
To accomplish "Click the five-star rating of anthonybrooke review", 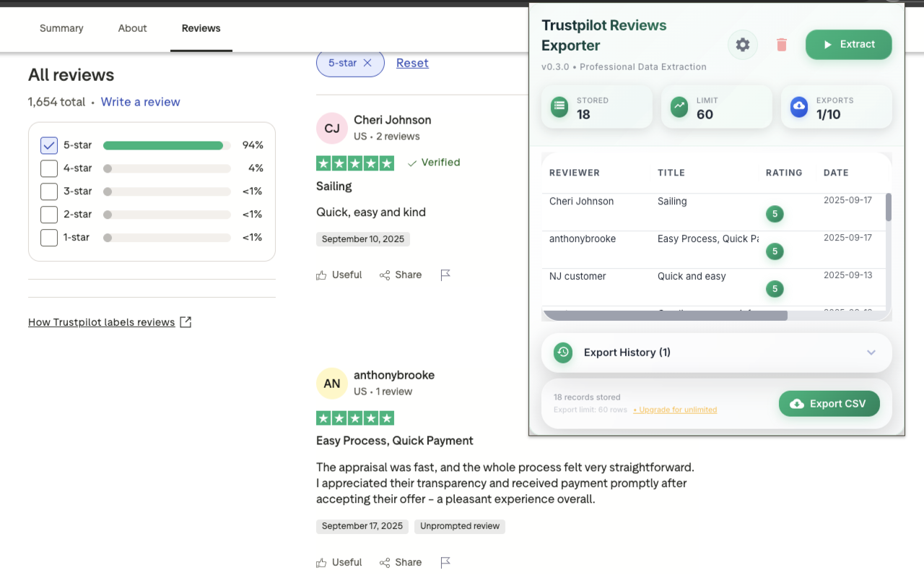I will [x=355, y=418].
